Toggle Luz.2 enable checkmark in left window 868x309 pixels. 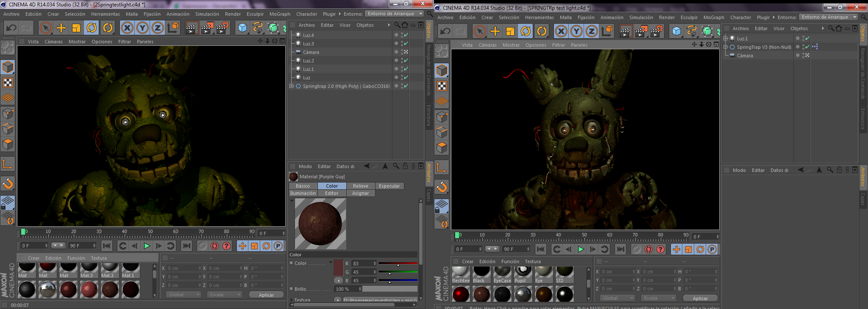406,61
